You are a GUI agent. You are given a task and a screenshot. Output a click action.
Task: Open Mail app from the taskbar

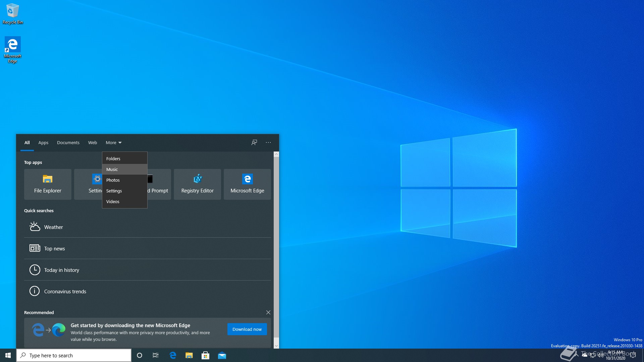click(x=222, y=355)
